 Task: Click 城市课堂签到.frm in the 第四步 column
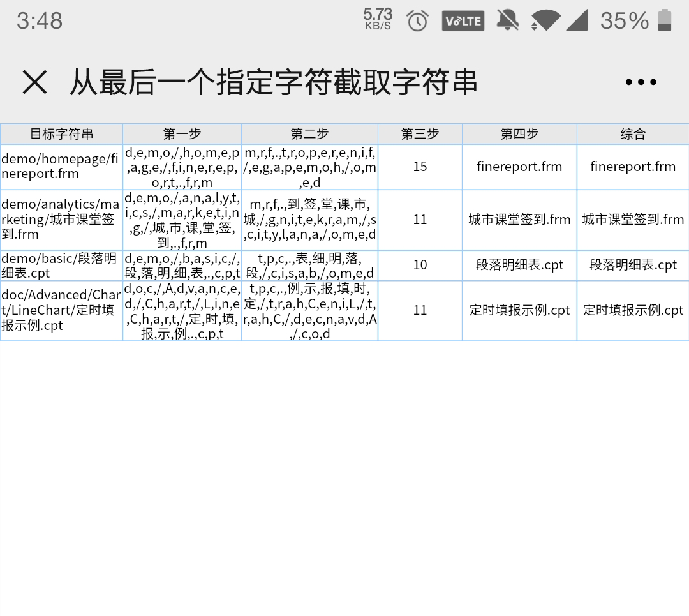(x=519, y=220)
